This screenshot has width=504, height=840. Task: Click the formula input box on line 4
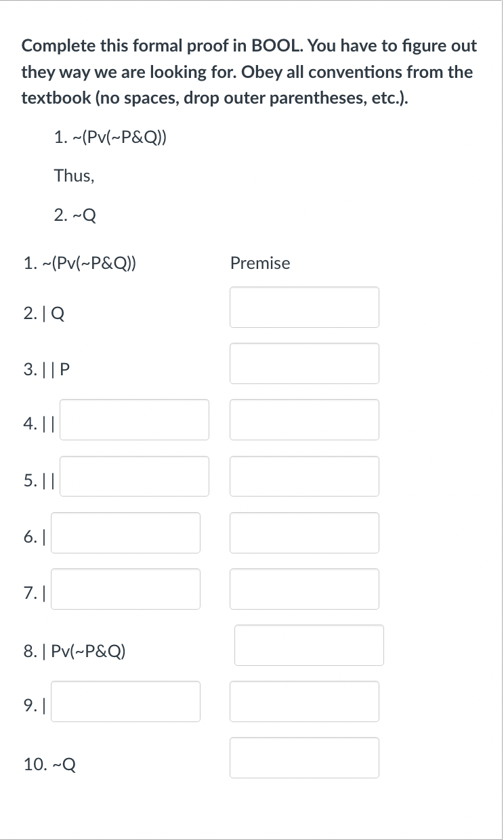(133, 419)
